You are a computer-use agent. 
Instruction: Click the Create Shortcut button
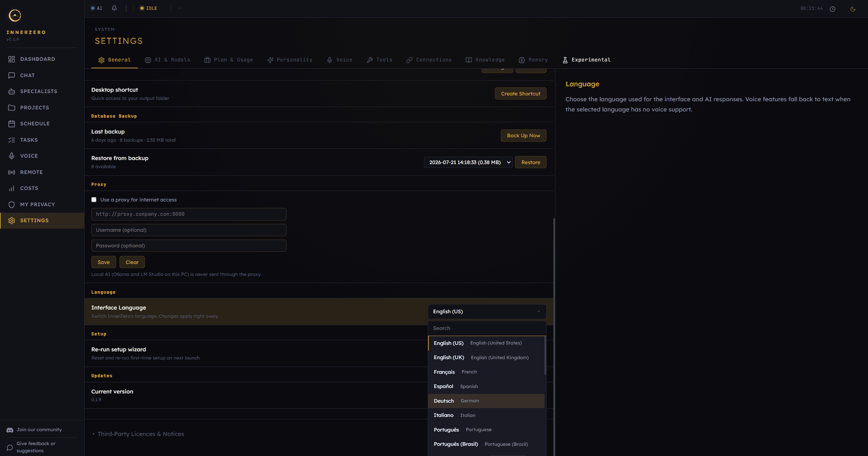point(520,94)
